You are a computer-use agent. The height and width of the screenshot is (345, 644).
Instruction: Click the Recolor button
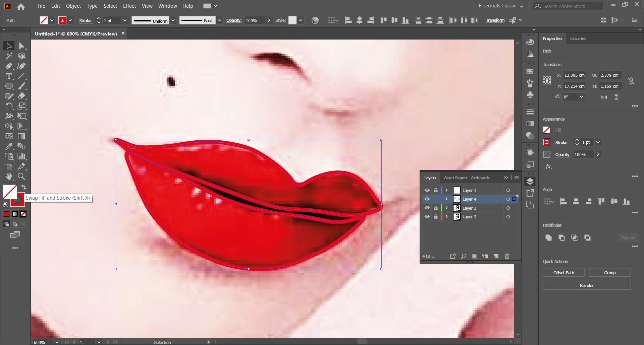(x=587, y=285)
